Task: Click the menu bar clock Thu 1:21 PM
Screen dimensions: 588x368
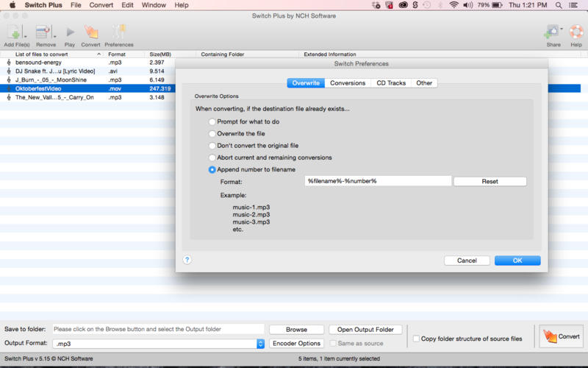Action: pyautogui.click(x=528, y=5)
